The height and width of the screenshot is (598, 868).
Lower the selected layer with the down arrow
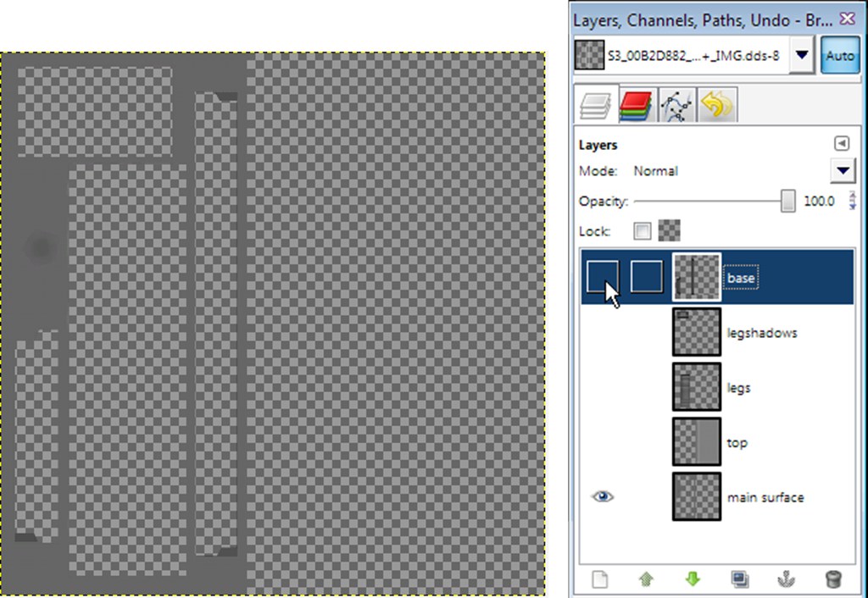[693, 579]
